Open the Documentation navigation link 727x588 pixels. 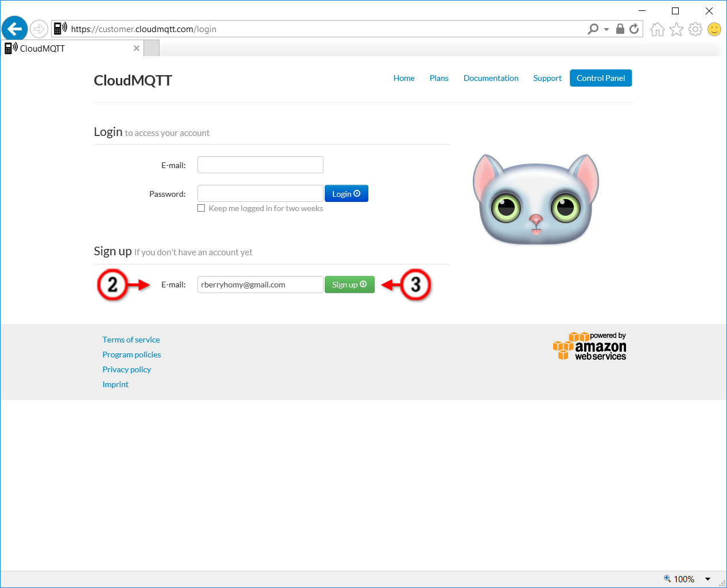point(491,78)
